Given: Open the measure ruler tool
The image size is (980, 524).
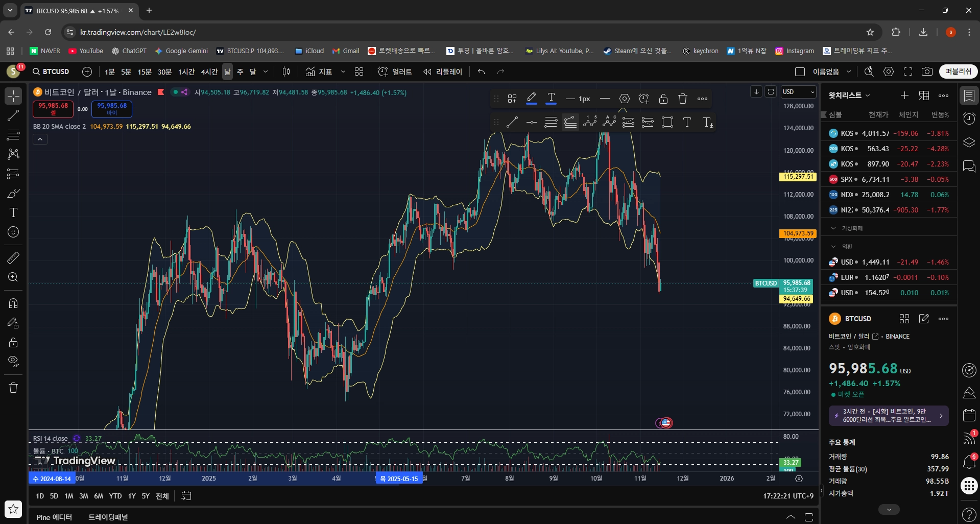Looking at the screenshot, I should 13,258.
